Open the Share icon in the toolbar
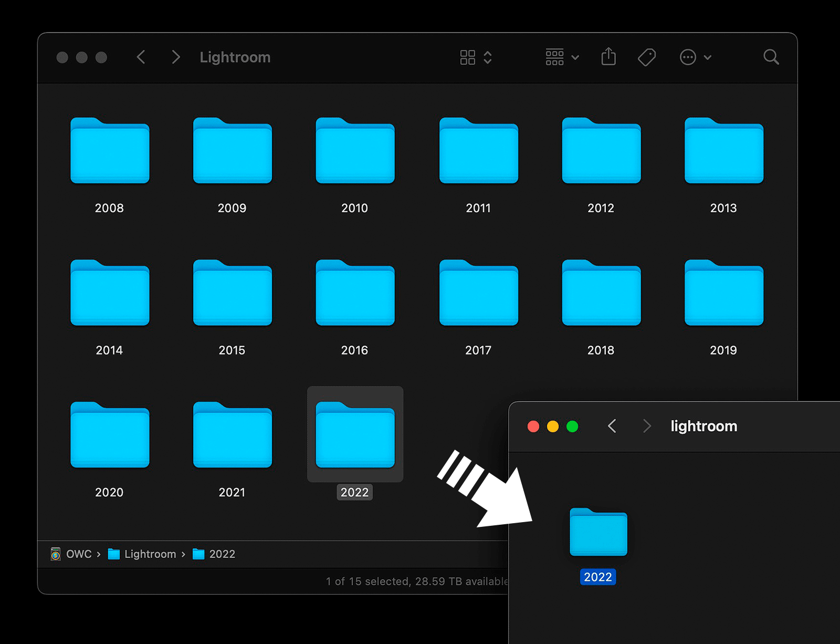 tap(608, 57)
